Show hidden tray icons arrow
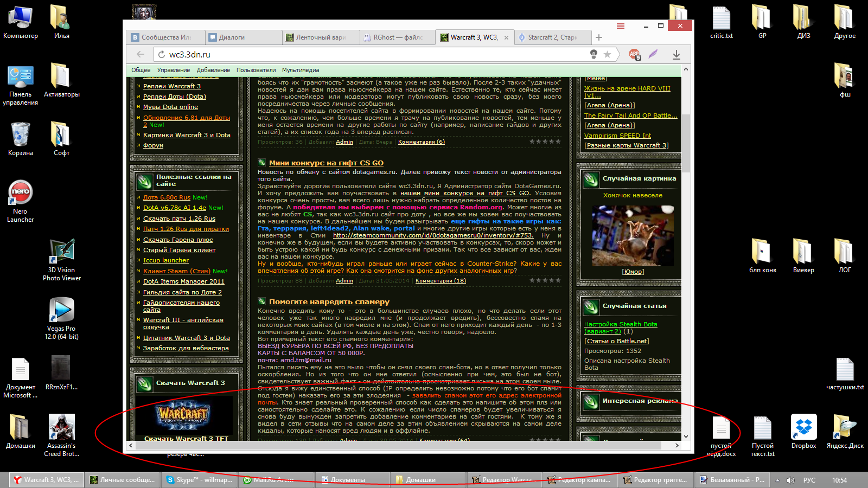The width and height of the screenshot is (868, 488). click(x=777, y=480)
